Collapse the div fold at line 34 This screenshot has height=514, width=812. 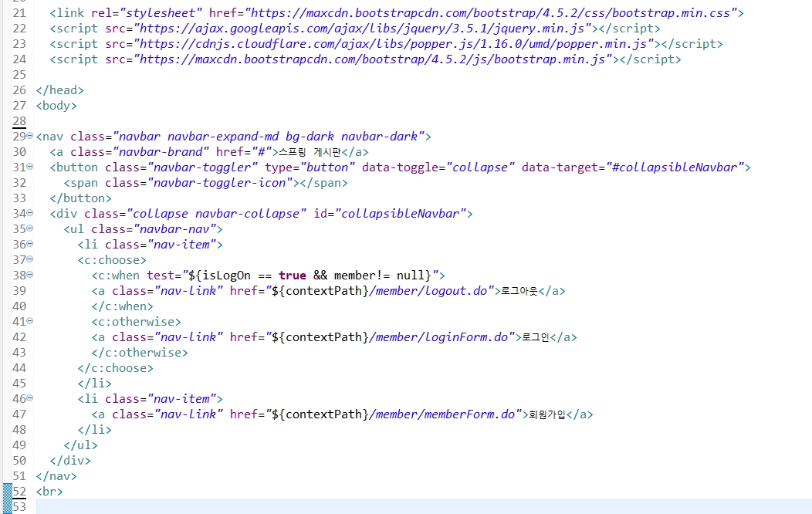(x=30, y=213)
